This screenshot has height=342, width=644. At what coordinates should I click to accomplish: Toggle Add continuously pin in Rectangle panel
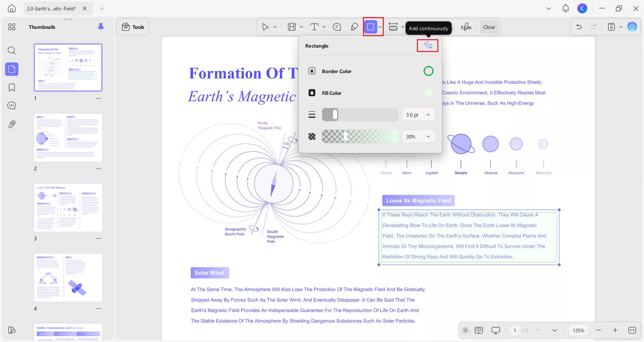(428, 45)
